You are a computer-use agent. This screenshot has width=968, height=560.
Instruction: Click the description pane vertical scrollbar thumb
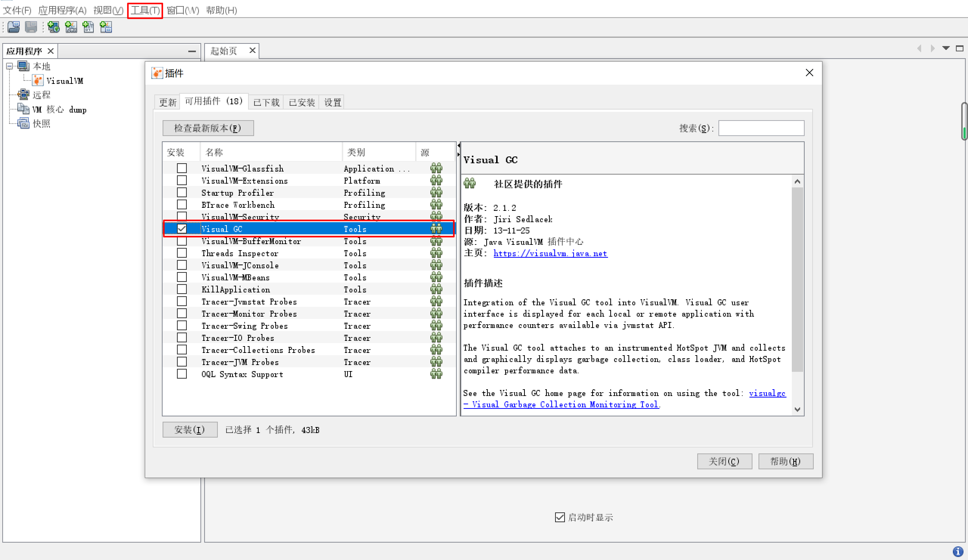[797, 279]
